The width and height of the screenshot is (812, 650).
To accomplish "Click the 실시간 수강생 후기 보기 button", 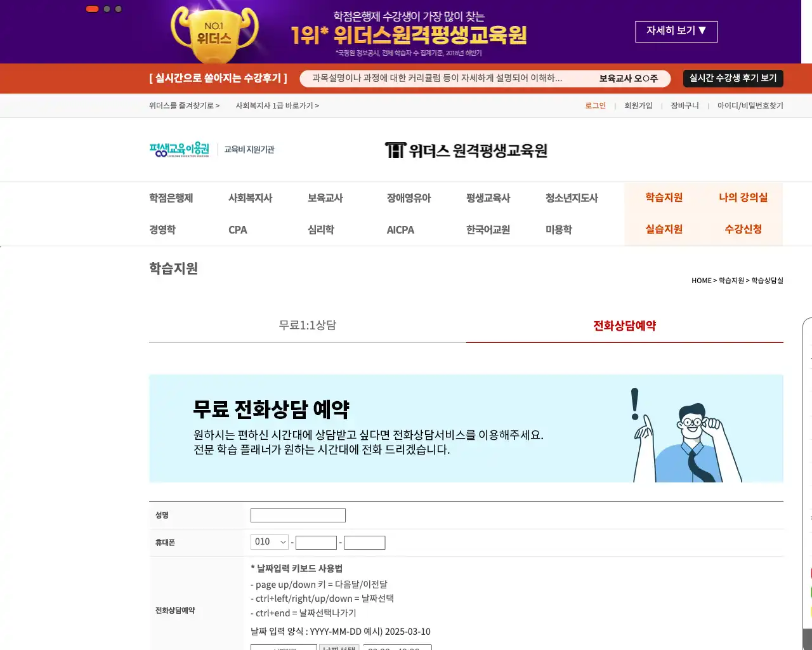I will coord(733,78).
